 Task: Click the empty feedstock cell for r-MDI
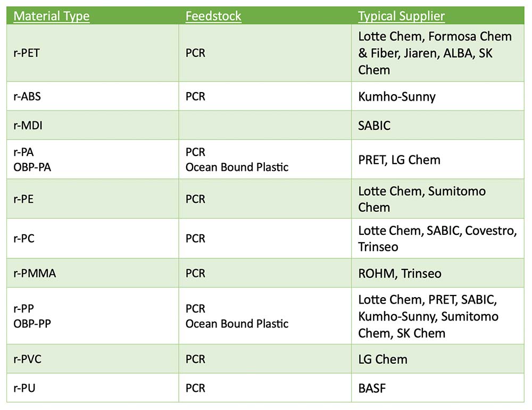point(265,125)
